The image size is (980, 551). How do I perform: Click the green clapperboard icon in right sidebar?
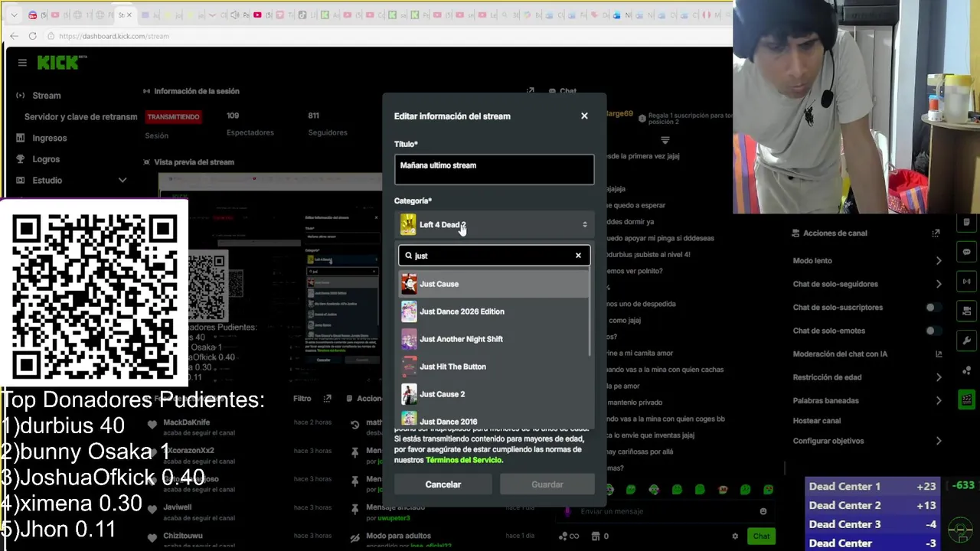click(966, 399)
